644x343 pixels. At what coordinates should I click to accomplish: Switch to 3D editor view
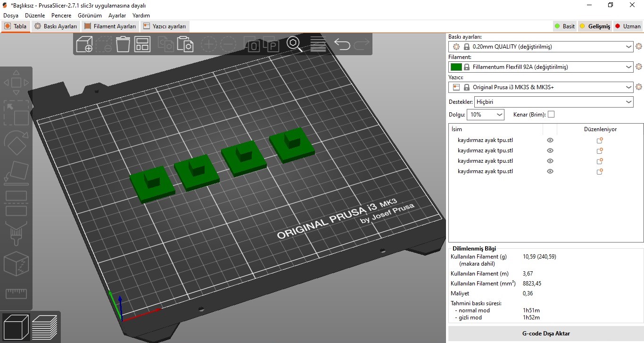17,327
